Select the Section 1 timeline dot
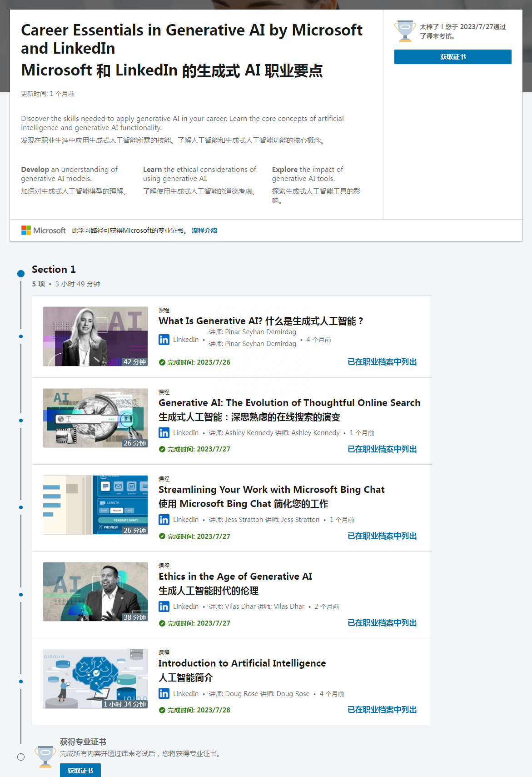This screenshot has height=777, width=532. 21,274
